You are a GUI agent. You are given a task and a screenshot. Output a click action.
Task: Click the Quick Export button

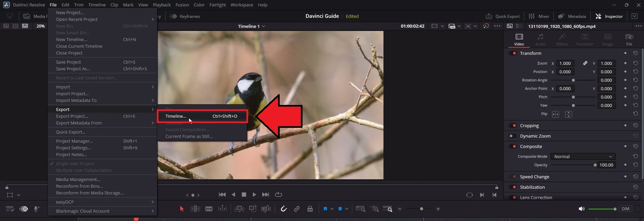pyautogui.click(x=503, y=16)
